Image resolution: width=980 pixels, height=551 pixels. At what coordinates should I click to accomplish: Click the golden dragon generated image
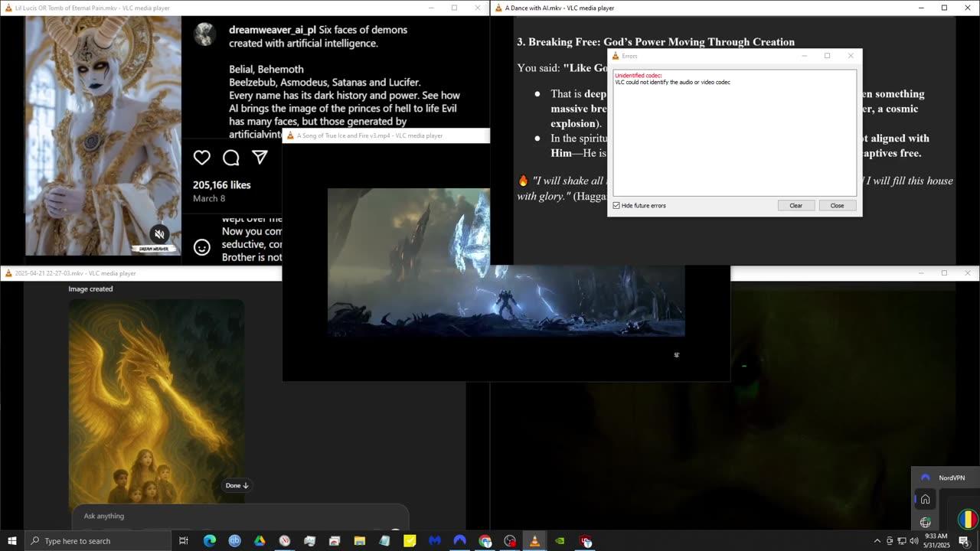tap(157, 401)
